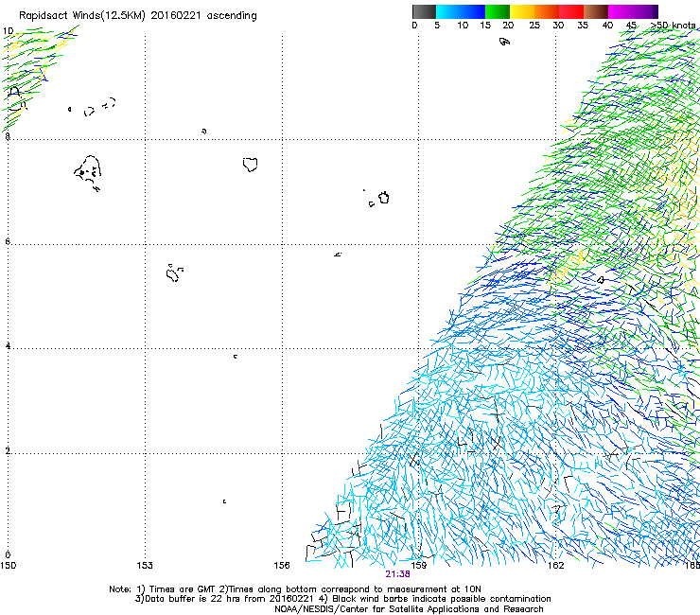Click the yellow 20-25 knots legend segment
The image size is (700, 615).
pyautogui.click(x=522, y=11)
